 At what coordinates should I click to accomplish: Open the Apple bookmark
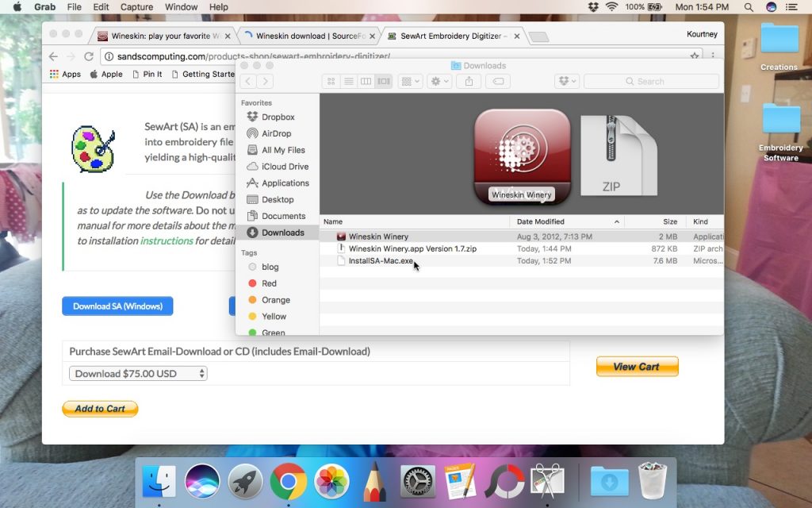107,74
